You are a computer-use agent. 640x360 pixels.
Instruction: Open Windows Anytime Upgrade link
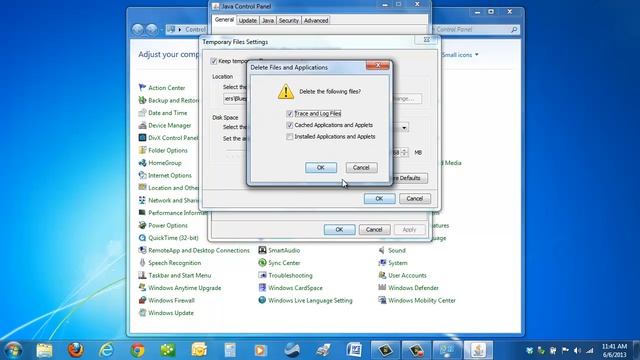point(184,288)
